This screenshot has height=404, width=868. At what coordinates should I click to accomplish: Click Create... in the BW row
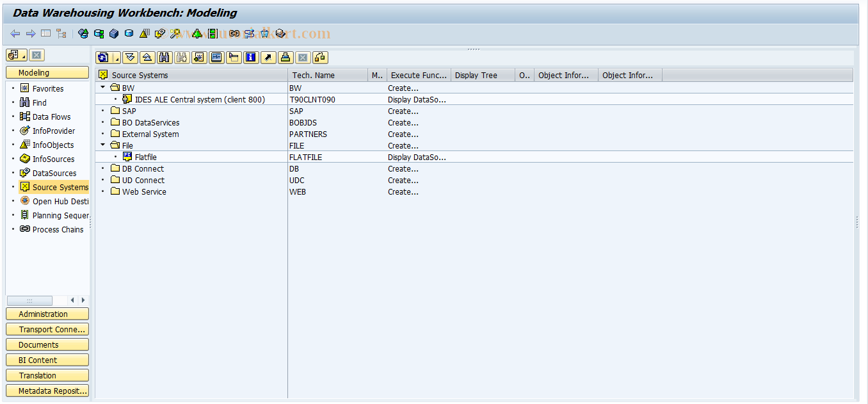[x=403, y=88]
